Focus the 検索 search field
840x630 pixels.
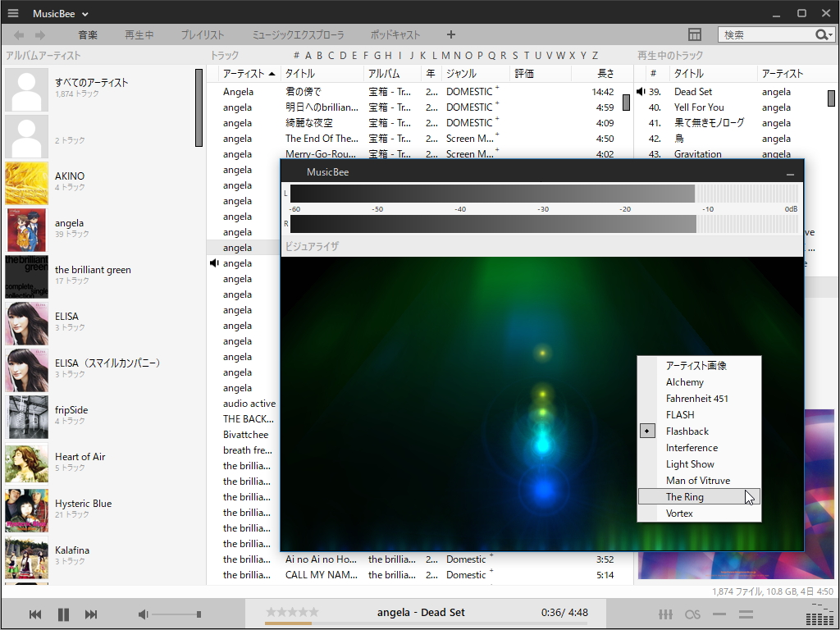(x=765, y=34)
